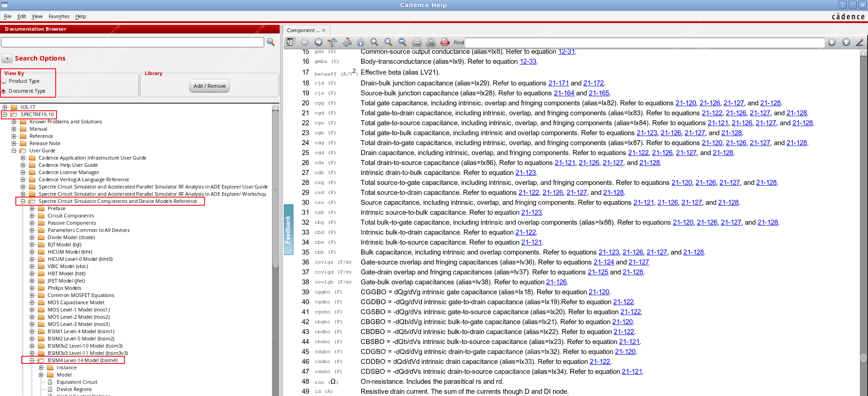Click the middle zoom reset magnifier
This screenshot has height=396, width=868.
tap(388, 42)
